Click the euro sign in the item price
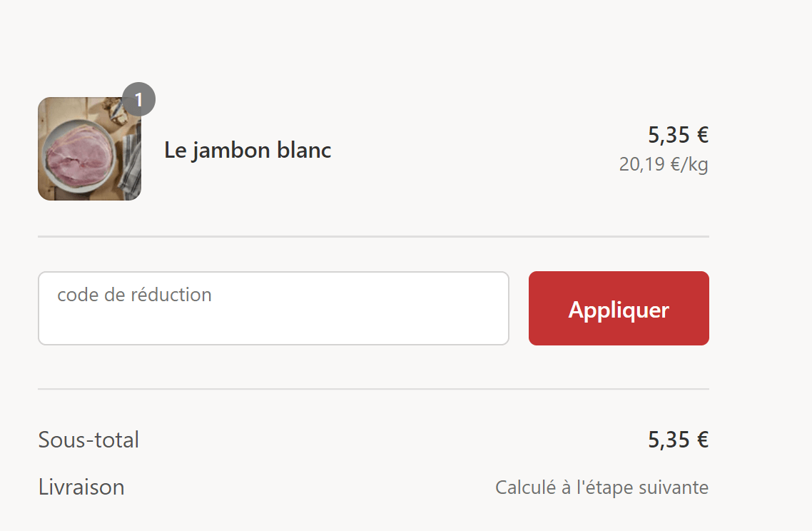 [x=703, y=135]
